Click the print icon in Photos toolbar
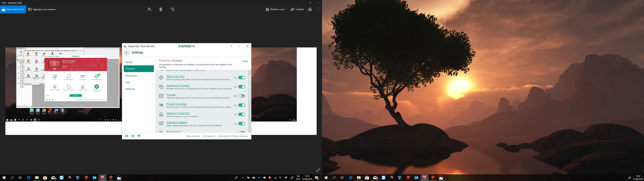Screen dimensions: 644x181 (x=310, y=10)
